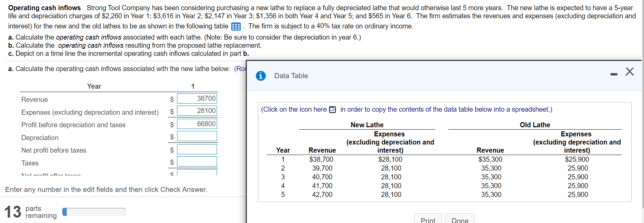Image resolution: width=644 pixels, height=223 pixels.
Task: Click the Done button
Action: [x=459, y=220]
